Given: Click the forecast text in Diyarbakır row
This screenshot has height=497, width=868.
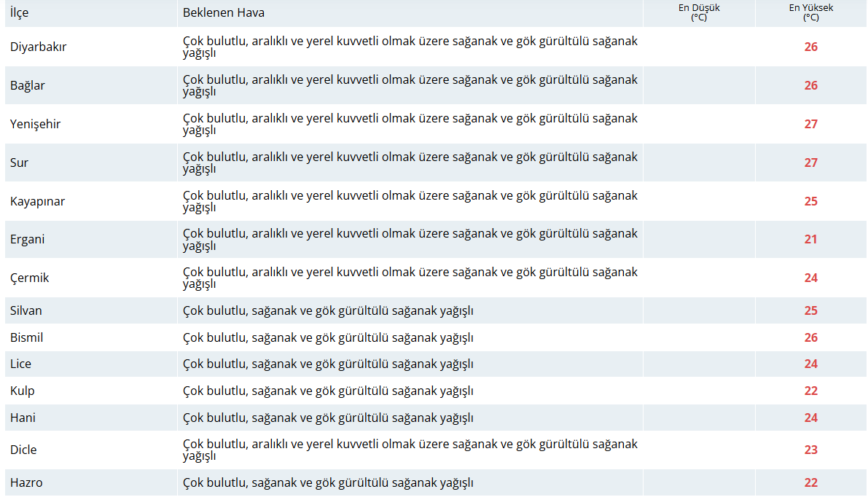Looking at the screenshot, I should click(x=410, y=47).
